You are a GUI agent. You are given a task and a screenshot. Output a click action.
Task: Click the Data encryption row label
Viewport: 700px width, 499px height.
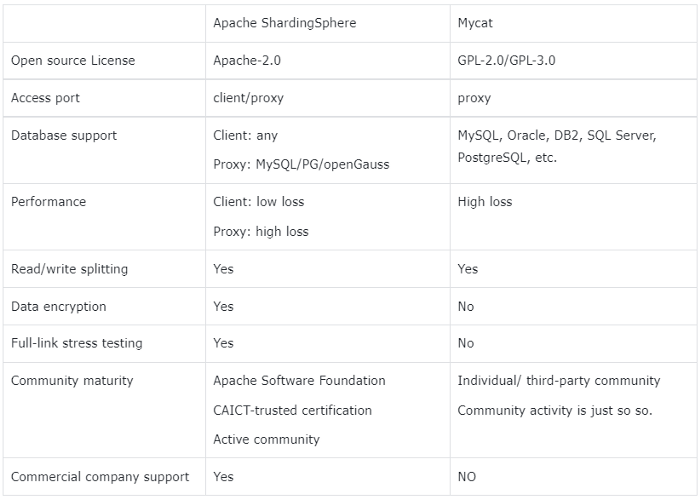click(58, 307)
